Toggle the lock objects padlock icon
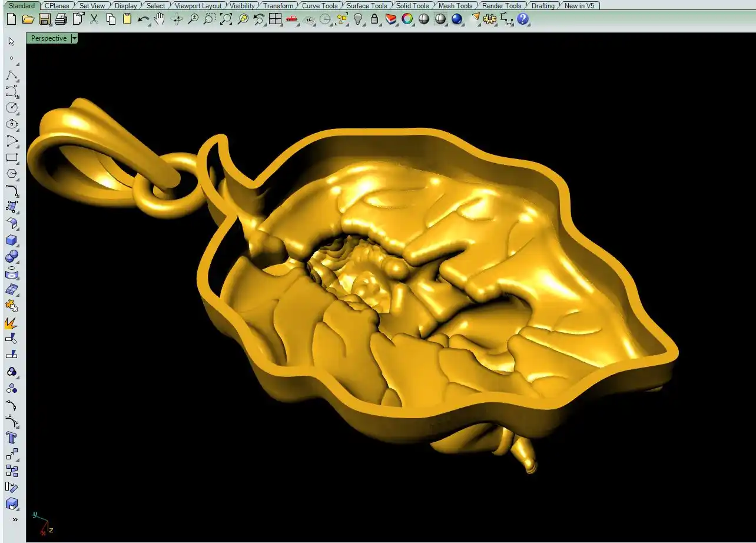Screen dimensions: 756x543 point(374,19)
